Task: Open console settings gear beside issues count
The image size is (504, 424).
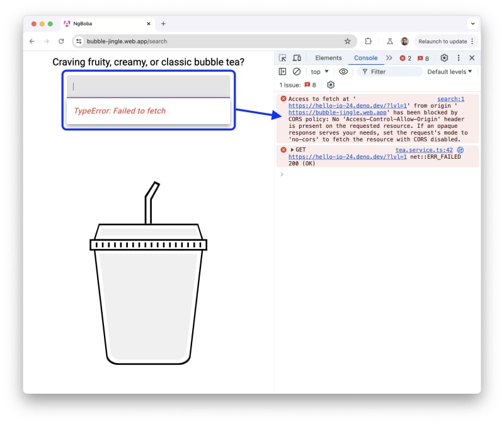Action: (331, 85)
